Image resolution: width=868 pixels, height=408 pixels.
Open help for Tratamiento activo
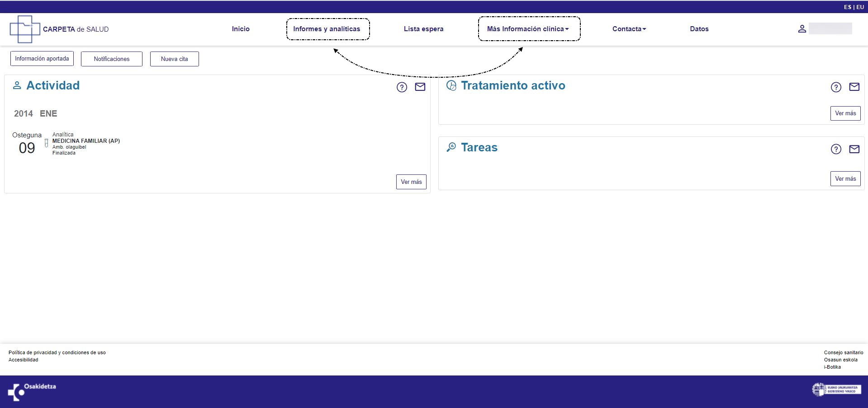[836, 87]
